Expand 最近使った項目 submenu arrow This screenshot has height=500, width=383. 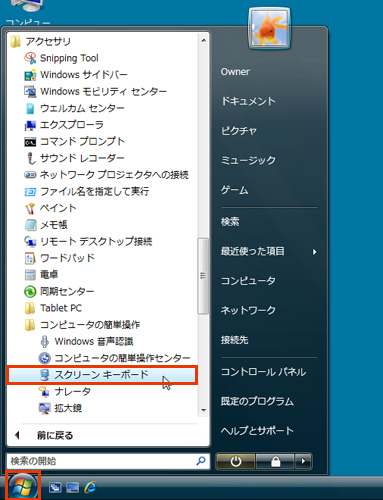(x=314, y=252)
